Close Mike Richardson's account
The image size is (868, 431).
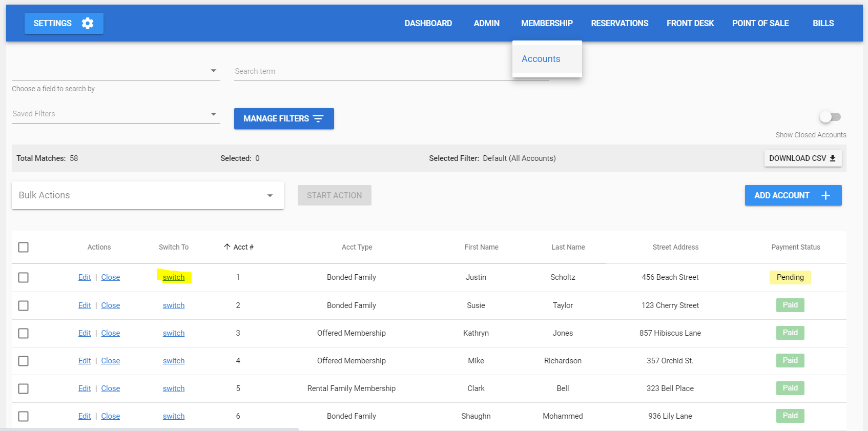pos(111,361)
